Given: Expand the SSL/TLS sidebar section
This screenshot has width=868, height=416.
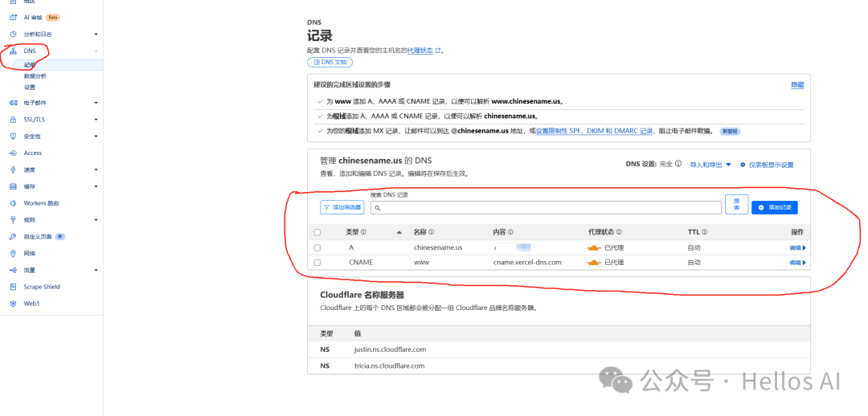Looking at the screenshot, I should point(96,120).
